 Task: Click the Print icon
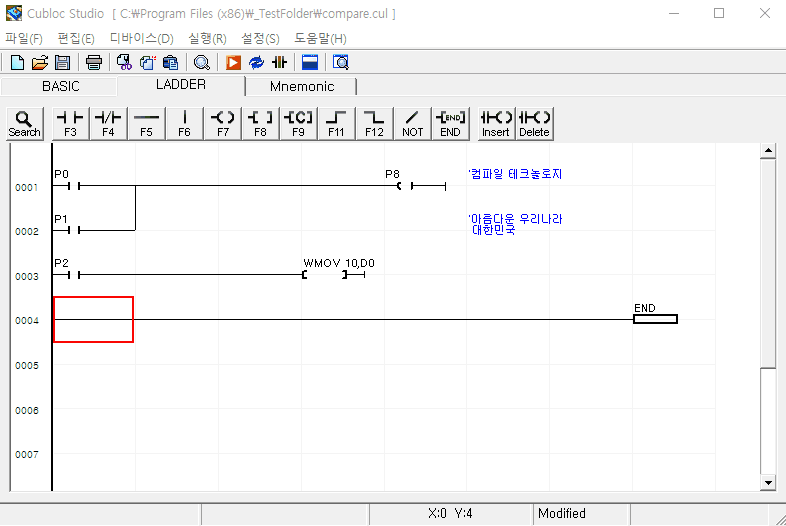[93, 62]
